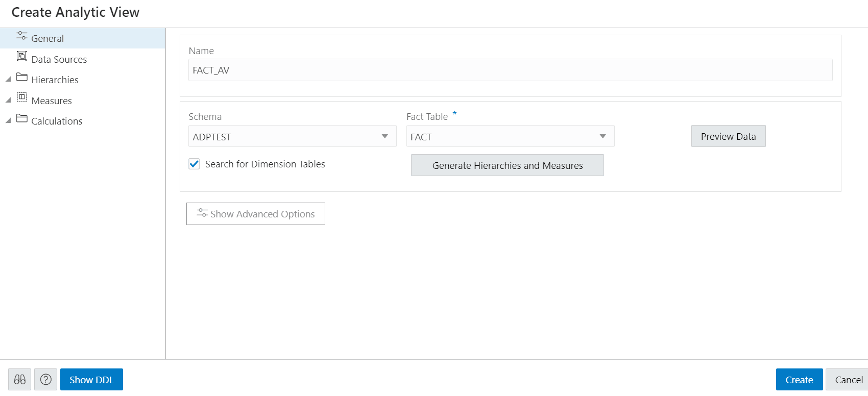The width and height of the screenshot is (868, 396).
Task: Click the Show Advanced Options button
Action: point(255,214)
